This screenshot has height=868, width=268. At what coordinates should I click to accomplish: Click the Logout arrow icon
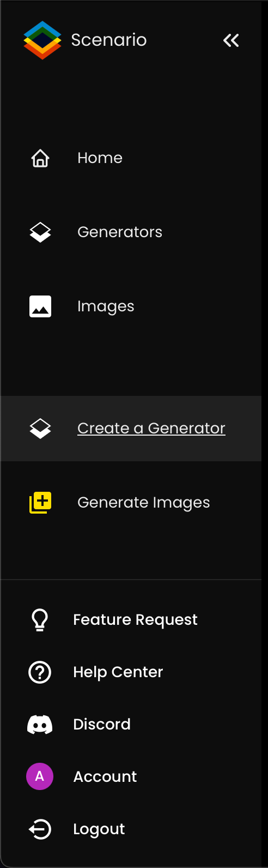40,829
